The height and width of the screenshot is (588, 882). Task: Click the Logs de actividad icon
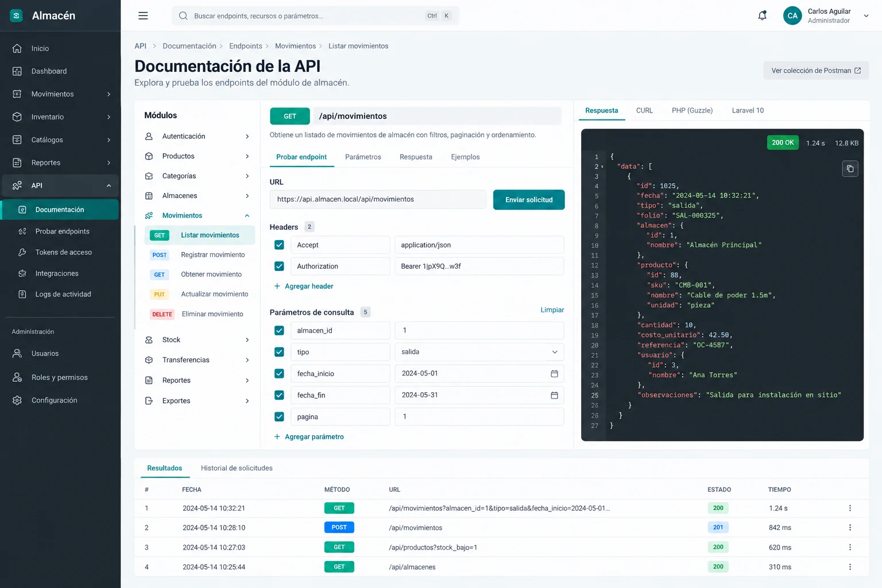click(22, 294)
